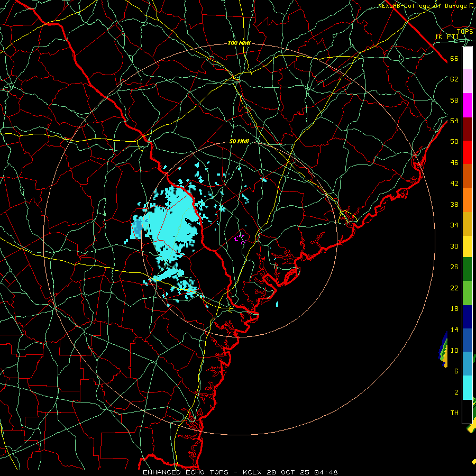Click the light pink 62 kft swatch
476x476 pixels.
tap(467, 81)
